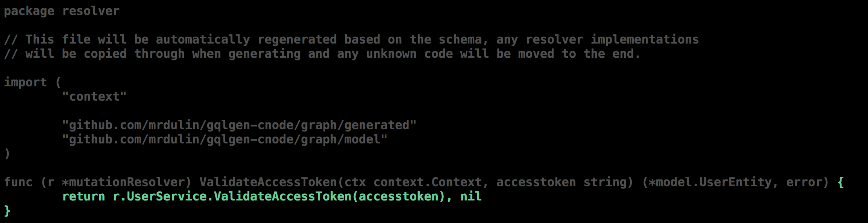The width and height of the screenshot is (868, 223).
Task: Click the closing parenthesis of import block
Action: (7, 154)
